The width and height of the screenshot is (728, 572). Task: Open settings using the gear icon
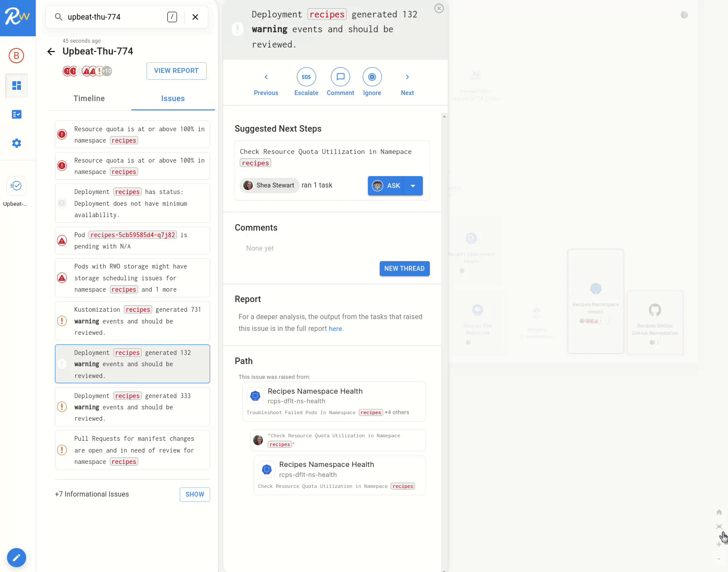coord(17,143)
